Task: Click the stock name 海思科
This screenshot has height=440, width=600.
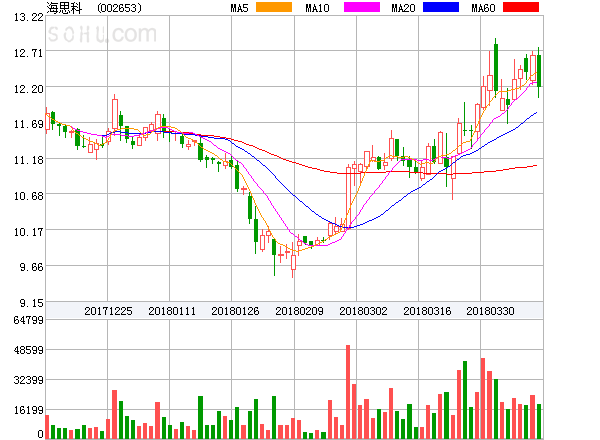Action: pyautogui.click(x=64, y=8)
